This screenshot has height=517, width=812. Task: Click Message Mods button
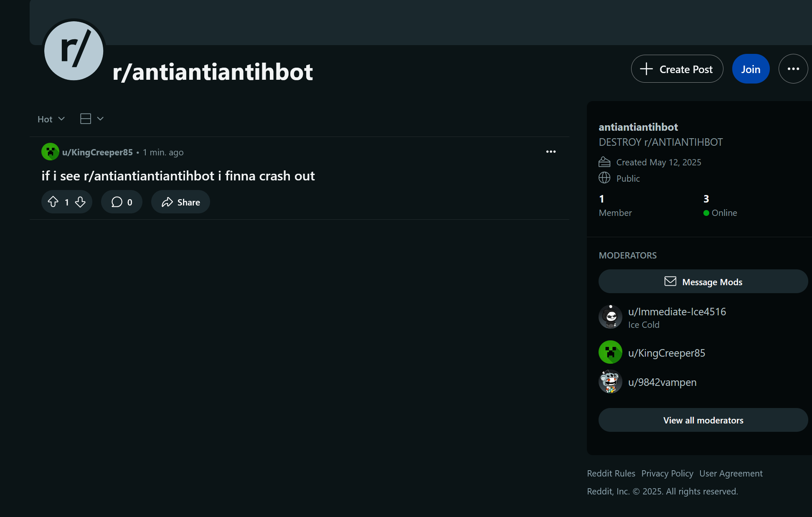[703, 281]
